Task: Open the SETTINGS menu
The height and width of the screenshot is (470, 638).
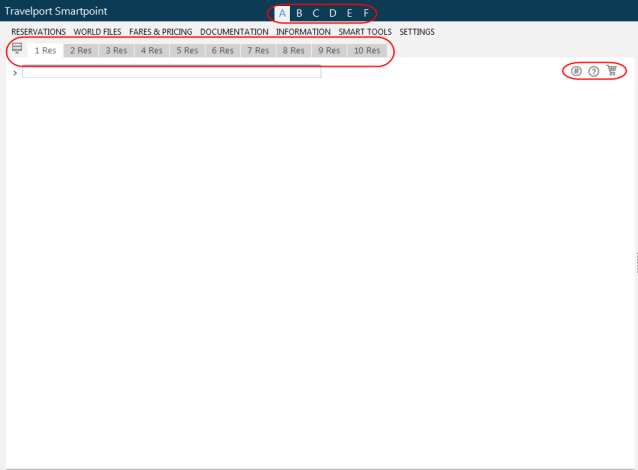Action: click(x=417, y=32)
